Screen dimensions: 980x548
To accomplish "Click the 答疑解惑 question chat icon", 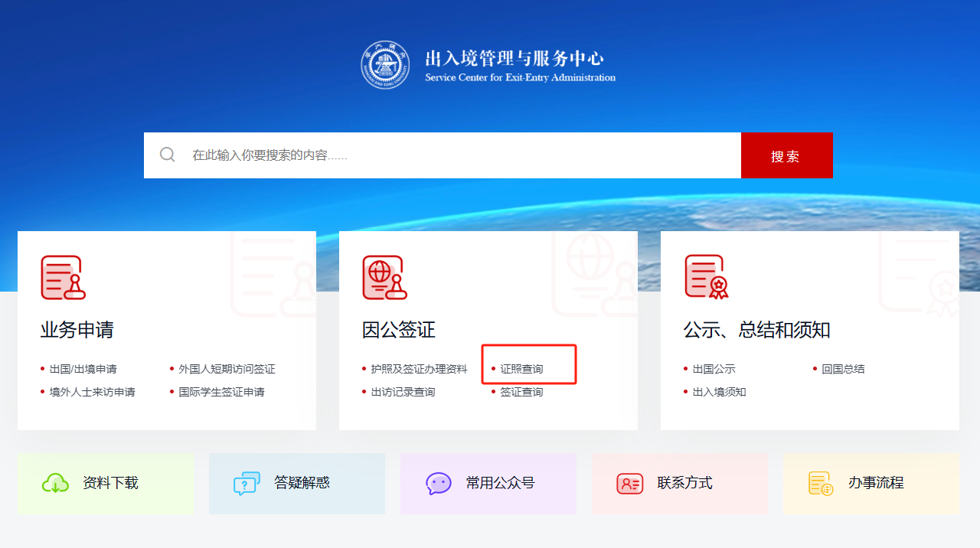I will pyautogui.click(x=247, y=483).
